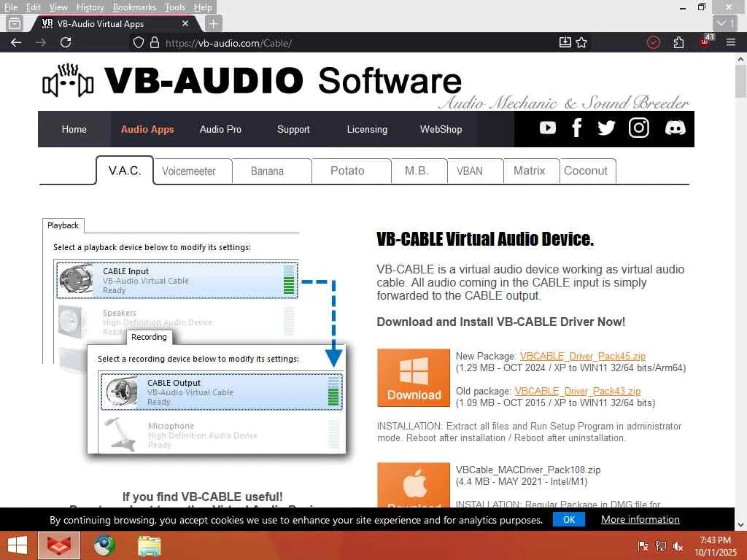Image resolution: width=747 pixels, height=560 pixels.
Task: Open the Firefox View sidebar icon
Action: [15, 23]
